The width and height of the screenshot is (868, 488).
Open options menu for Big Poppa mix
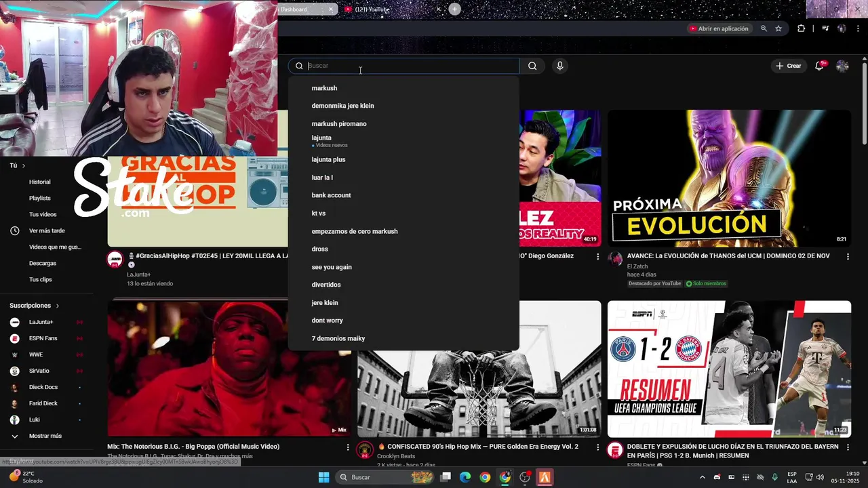click(348, 447)
